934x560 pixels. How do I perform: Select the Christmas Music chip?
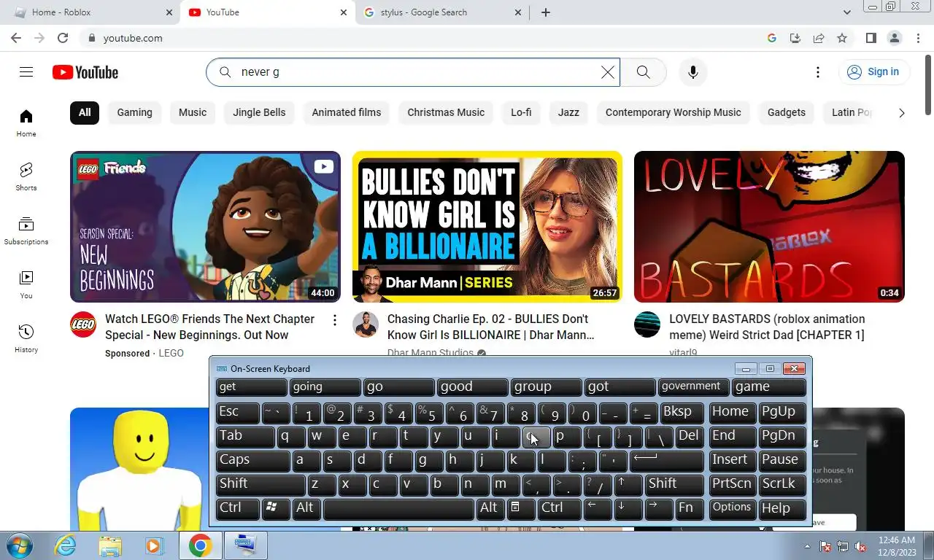point(446,113)
